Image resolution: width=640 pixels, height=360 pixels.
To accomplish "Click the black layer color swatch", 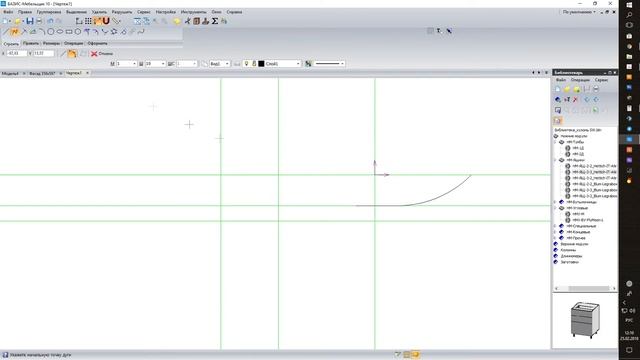I will pos(261,64).
